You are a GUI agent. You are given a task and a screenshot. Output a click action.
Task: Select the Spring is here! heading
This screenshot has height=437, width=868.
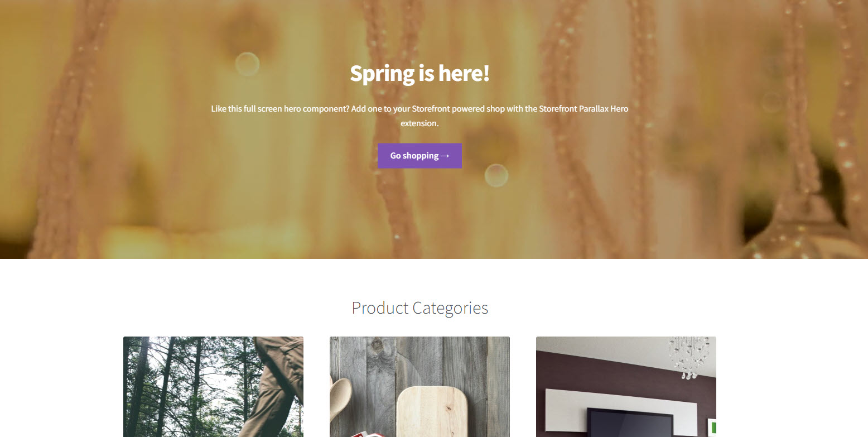point(419,74)
